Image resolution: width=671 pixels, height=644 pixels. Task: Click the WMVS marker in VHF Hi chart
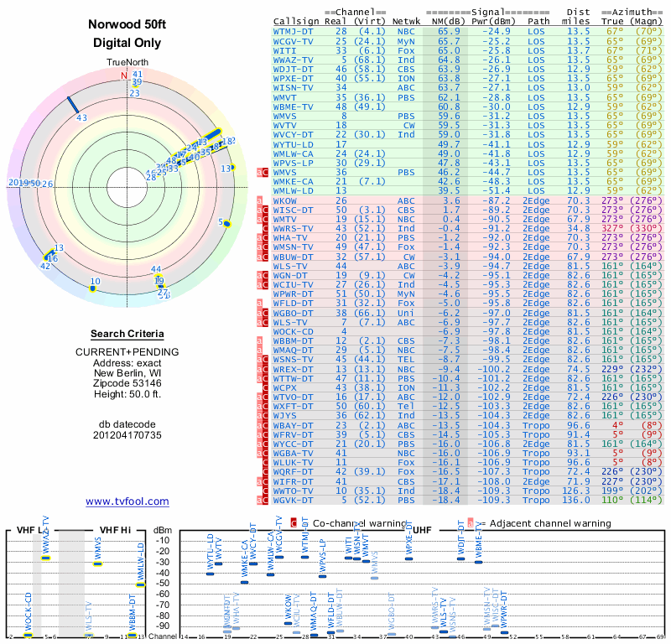[98, 563]
